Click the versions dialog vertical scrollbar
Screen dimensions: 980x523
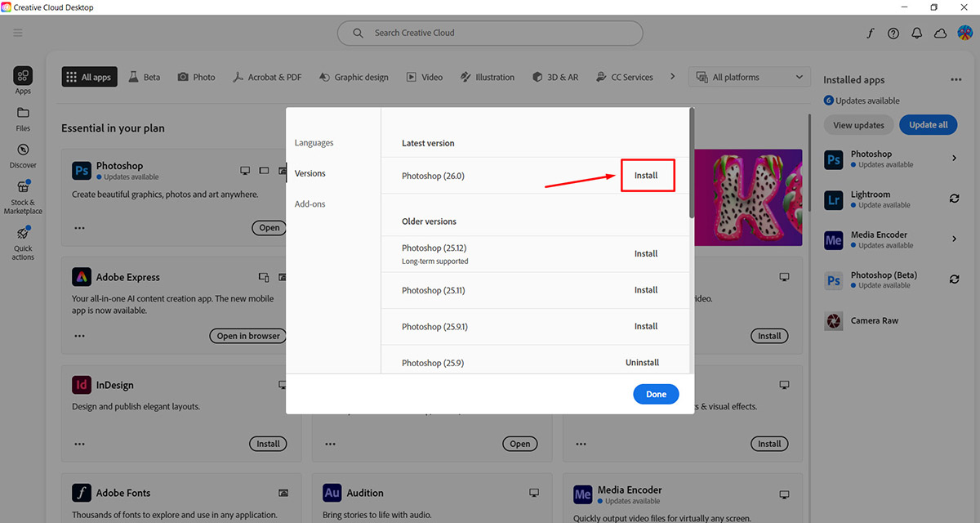692,163
